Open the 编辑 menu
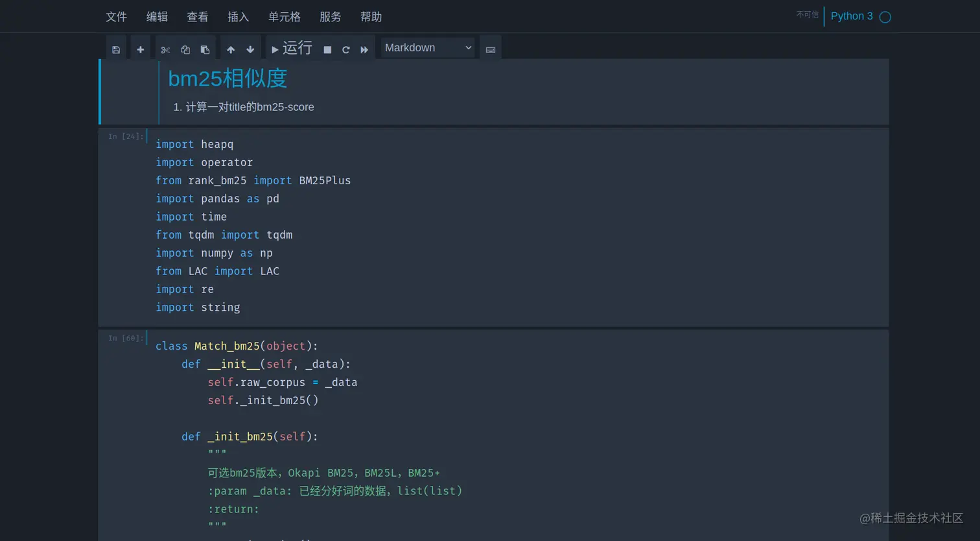980x541 pixels. (x=157, y=16)
